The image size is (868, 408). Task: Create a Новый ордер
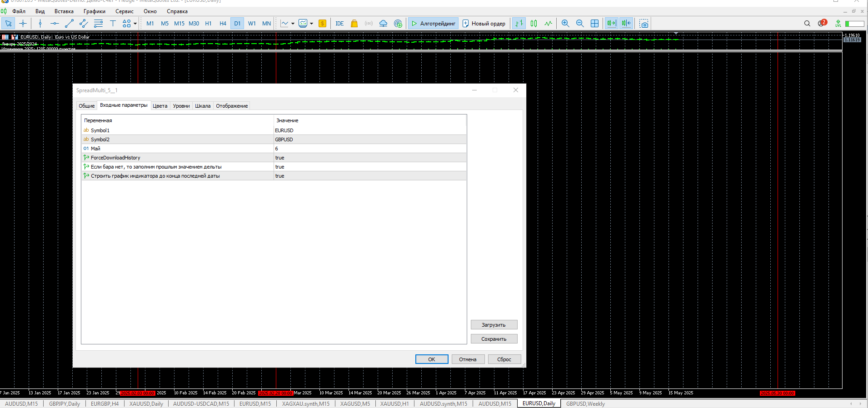click(x=484, y=24)
